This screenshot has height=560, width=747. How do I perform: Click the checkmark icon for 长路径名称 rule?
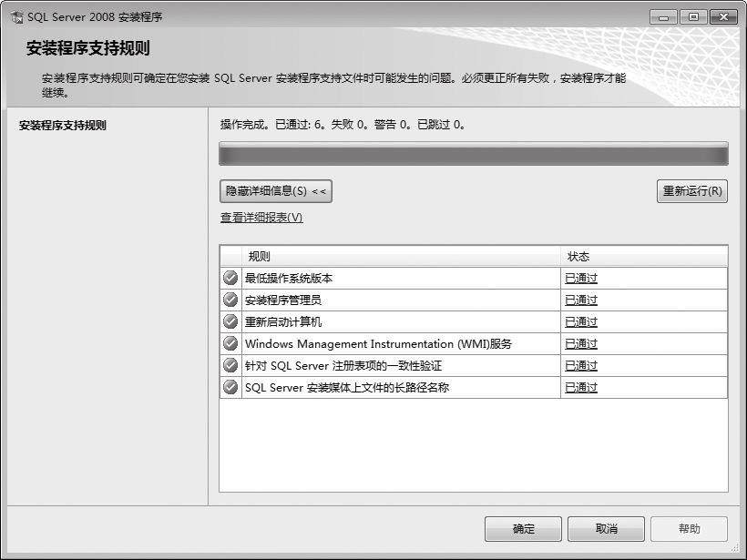point(230,387)
